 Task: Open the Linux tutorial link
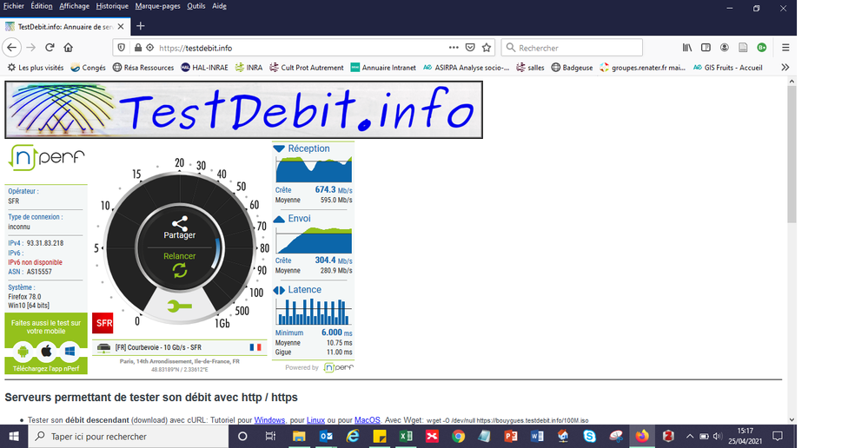click(315, 420)
